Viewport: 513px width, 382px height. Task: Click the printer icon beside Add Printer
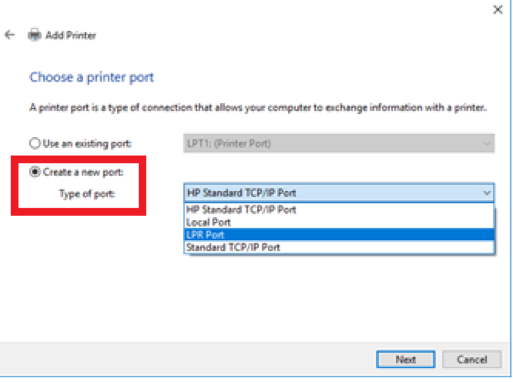[34, 35]
